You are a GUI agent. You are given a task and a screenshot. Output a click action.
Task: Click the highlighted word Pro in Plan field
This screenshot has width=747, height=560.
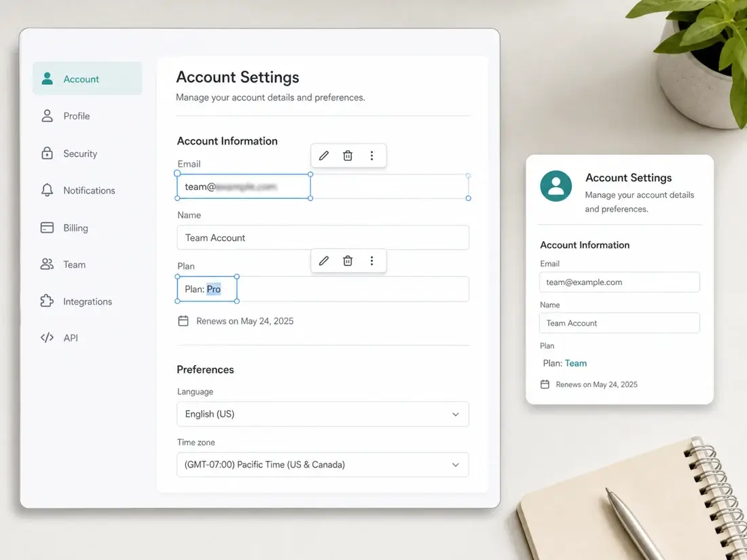click(x=213, y=289)
